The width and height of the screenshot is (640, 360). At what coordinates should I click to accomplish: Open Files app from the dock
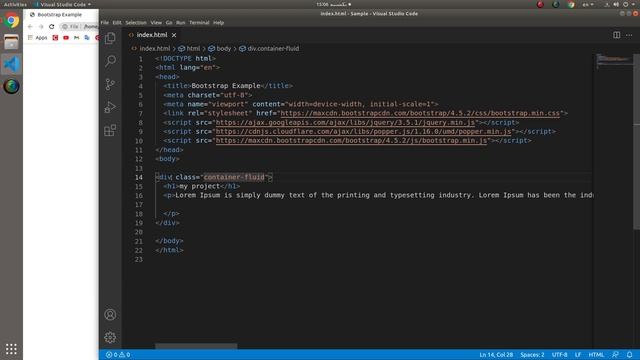point(11,42)
